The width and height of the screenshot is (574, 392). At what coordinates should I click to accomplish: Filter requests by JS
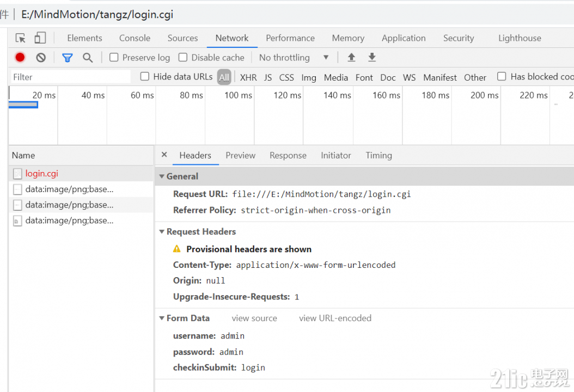point(268,78)
